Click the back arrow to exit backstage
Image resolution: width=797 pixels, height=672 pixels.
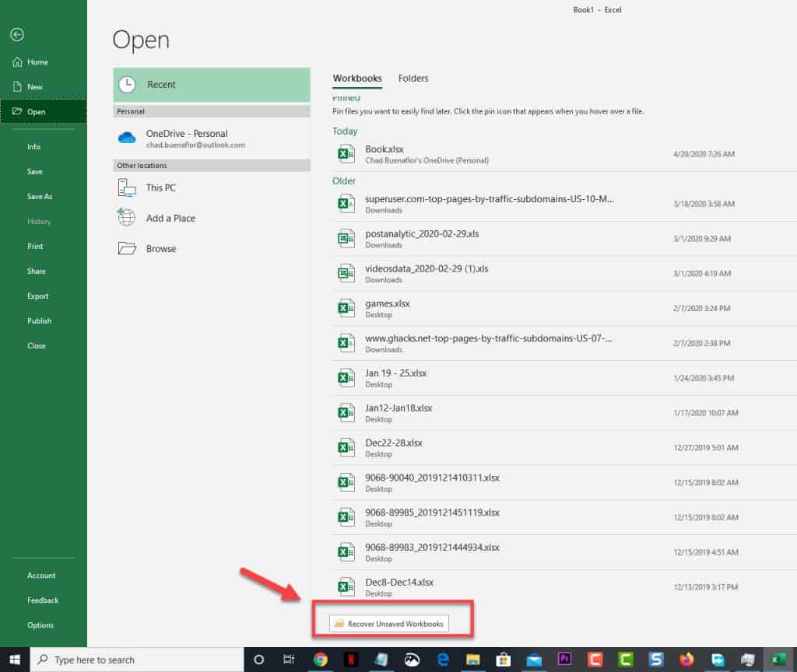tap(17, 34)
